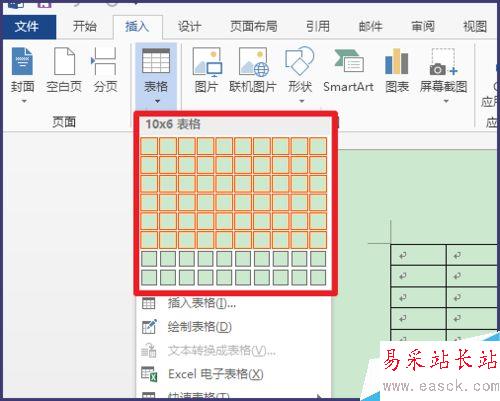Click the 屏幕截图 screenshot icon
500x401 pixels.
click(x=443, y=61)
